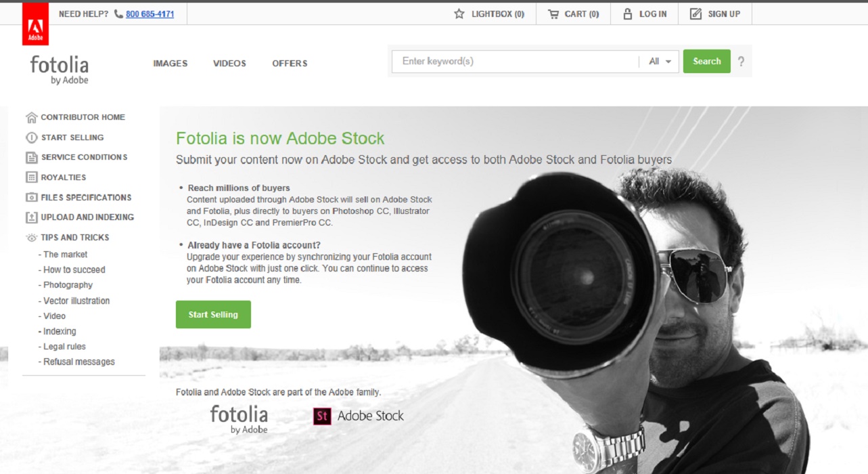The height and width of the screenshot is (474, 868).
Task: Select the Sign Up pencil icon
Action: click(x=695, y=13)
